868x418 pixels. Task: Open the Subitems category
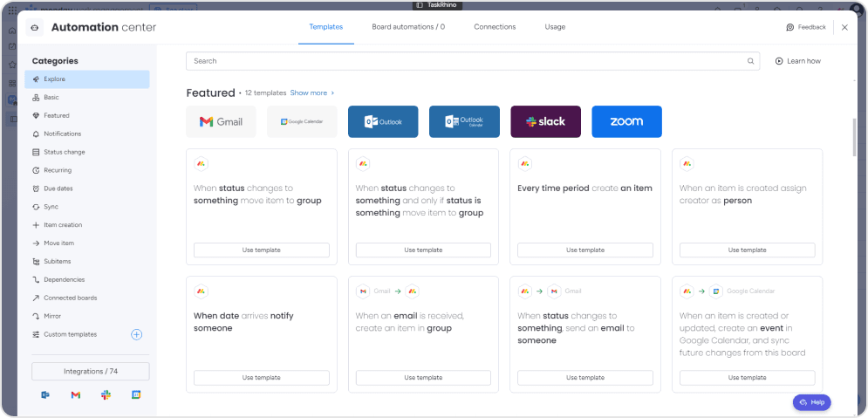tap(87, 261)
